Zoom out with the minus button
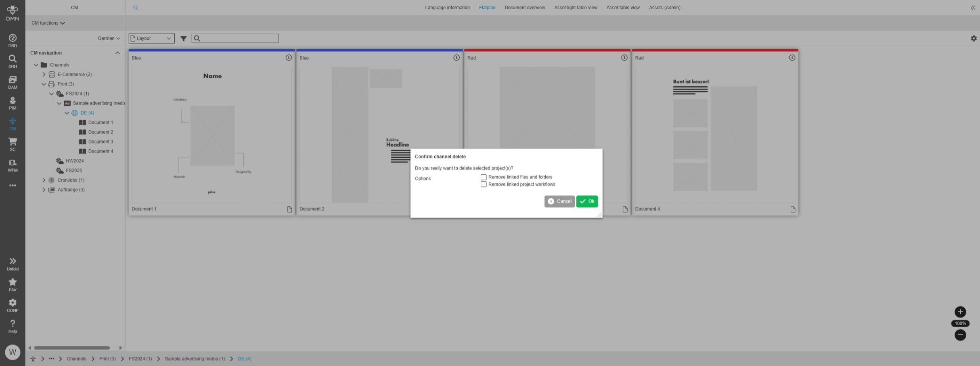This screenshot has width=980, height=366. coord(960,335)
